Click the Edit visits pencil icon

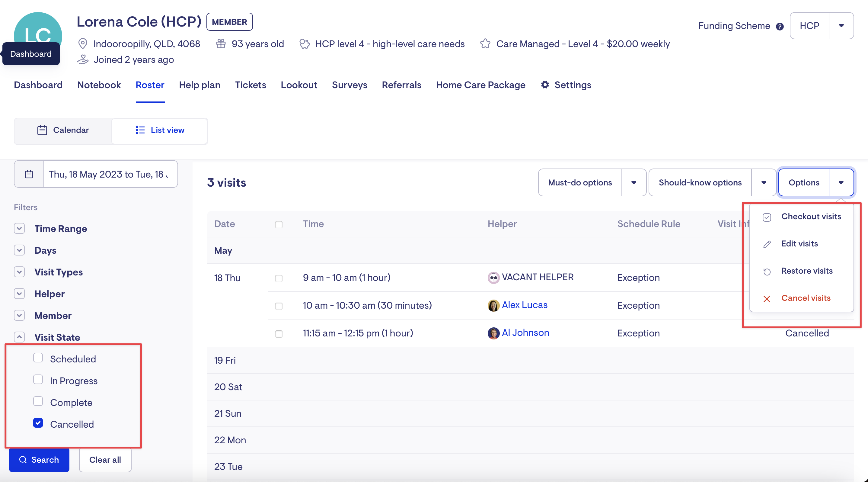(767, 244)
